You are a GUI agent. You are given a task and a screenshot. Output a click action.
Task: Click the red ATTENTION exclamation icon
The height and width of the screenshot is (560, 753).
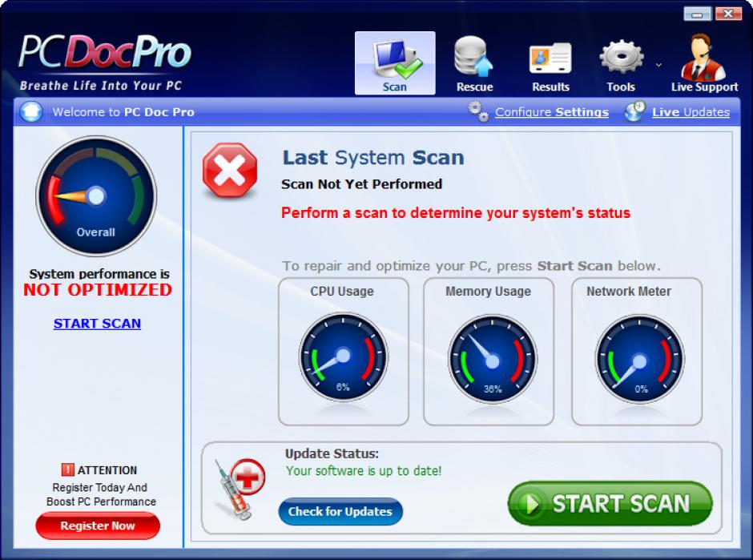pos(68,469)
